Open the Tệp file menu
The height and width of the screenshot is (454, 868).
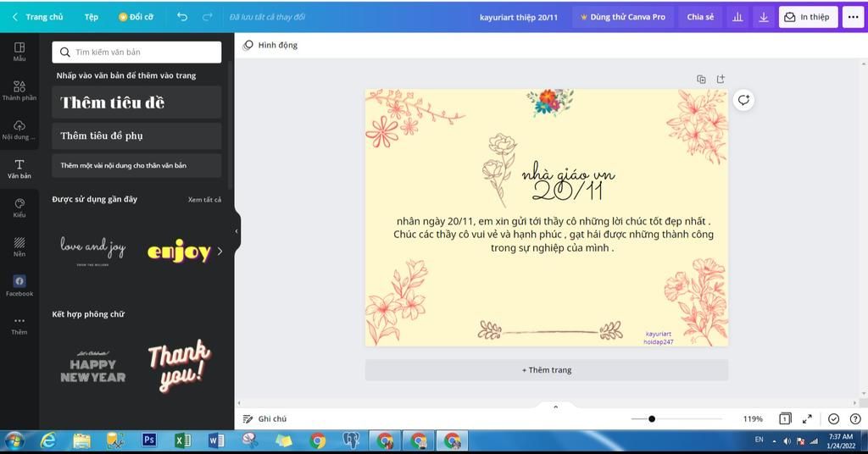(x=92, y=17)
